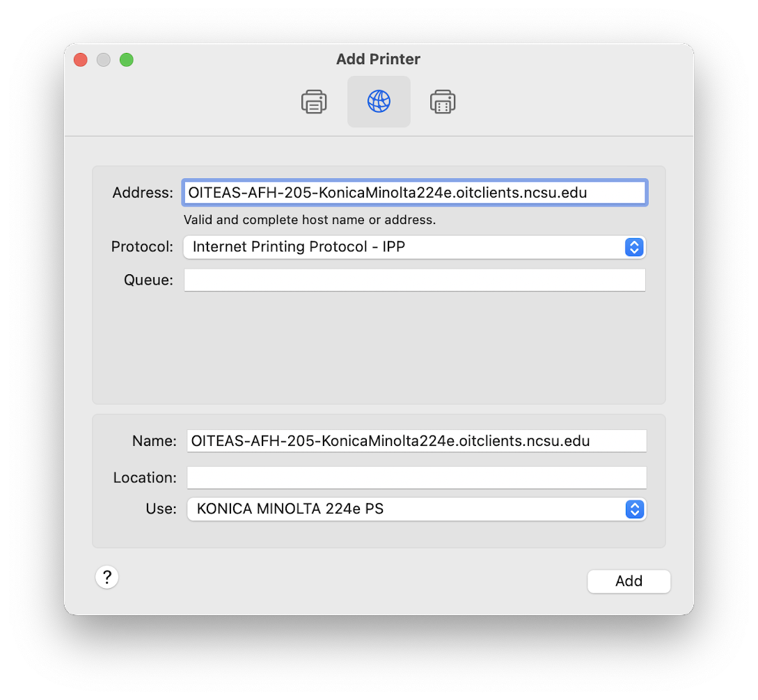Open the Protocol dropdown showing IPP
This screenshot has width=758, height=700.
[x=414, y=247]
